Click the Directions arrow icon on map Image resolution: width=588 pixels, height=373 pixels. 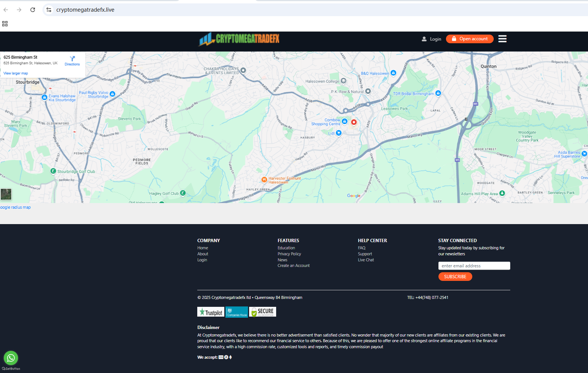73,59
